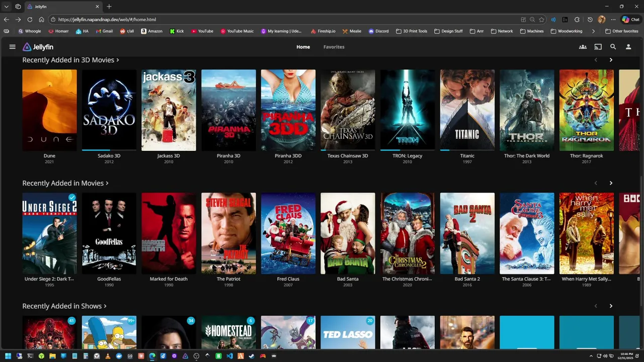Close the Jellyfin browser tab
This screenshot has height=362, width=644.
click(98, 7)
